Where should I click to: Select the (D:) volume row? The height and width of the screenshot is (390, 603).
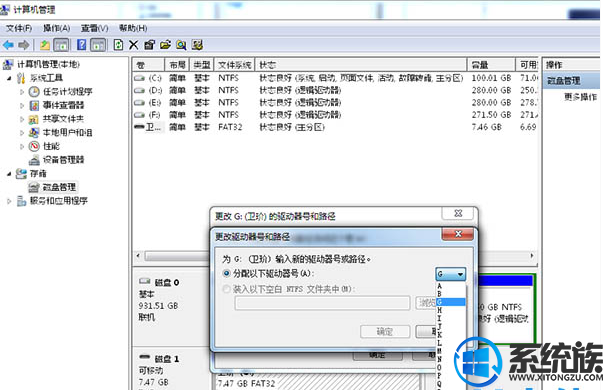[335, 90]
